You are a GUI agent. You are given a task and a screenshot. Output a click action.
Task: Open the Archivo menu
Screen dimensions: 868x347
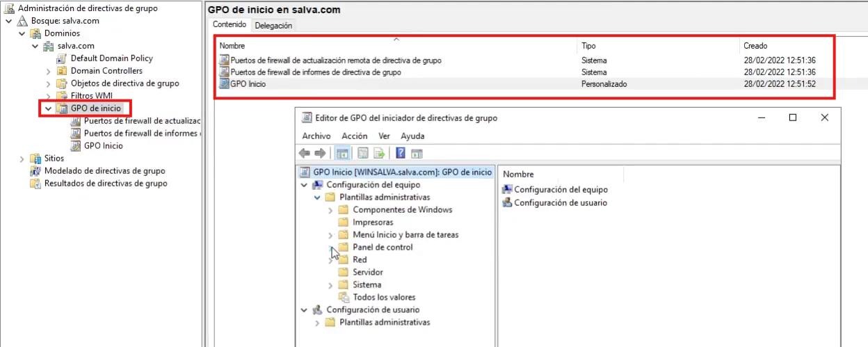(316, 136)
